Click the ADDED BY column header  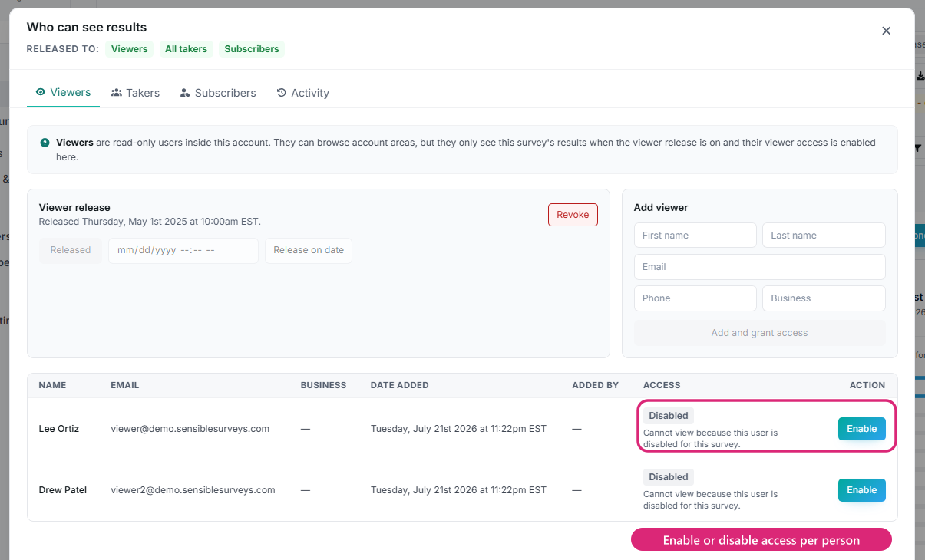click(x=595, y=385)
